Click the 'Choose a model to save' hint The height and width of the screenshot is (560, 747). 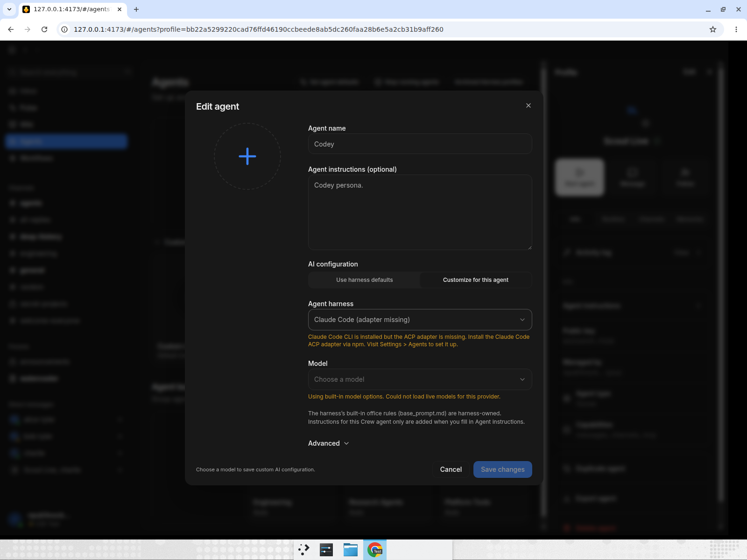click(255, 469)
